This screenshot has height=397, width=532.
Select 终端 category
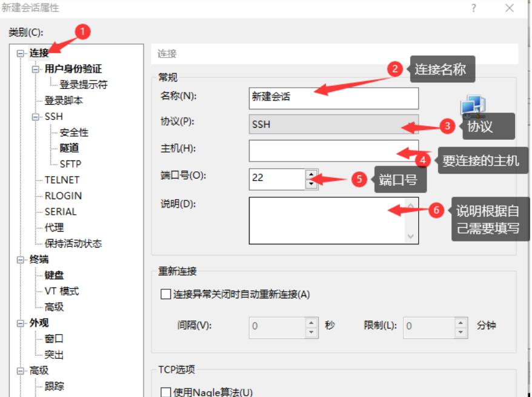click(x=39, y=260)
